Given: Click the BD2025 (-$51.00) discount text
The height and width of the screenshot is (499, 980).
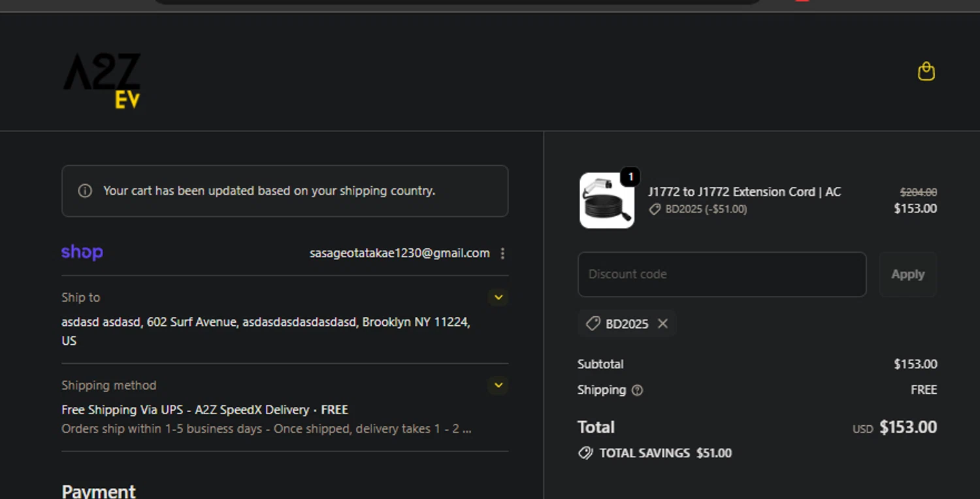Looking at the screenshot, I should pos(706,209).
